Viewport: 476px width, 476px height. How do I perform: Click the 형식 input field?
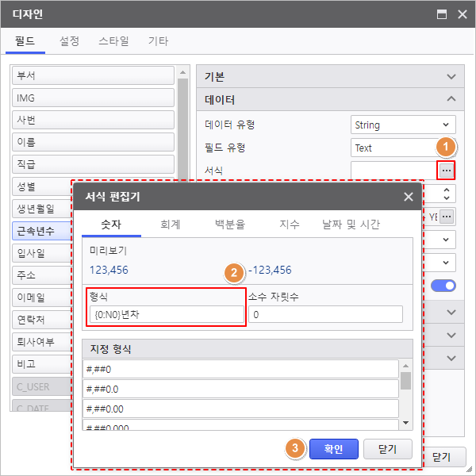pos(165,314)
